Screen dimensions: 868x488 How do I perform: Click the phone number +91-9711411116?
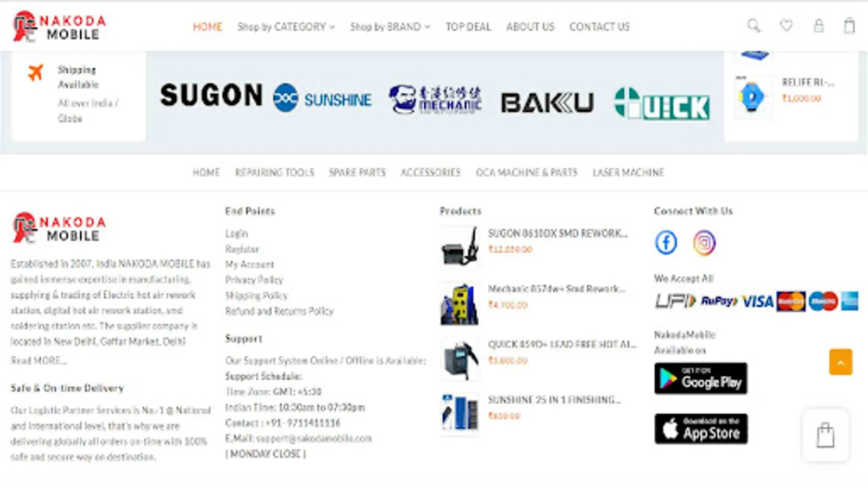coord(302,423)
